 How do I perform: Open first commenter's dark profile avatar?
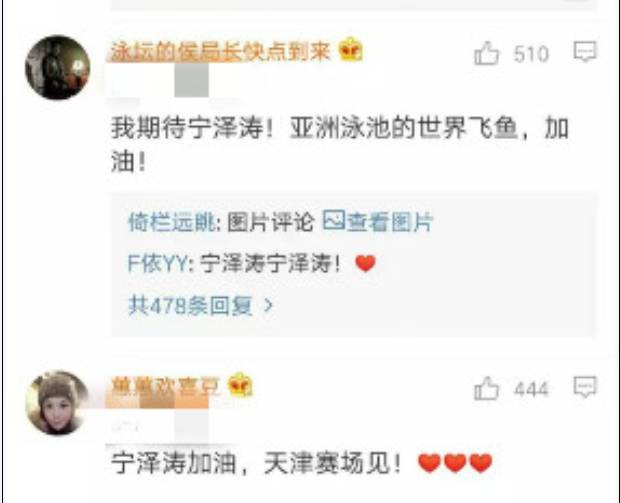(x=58, y=67)
